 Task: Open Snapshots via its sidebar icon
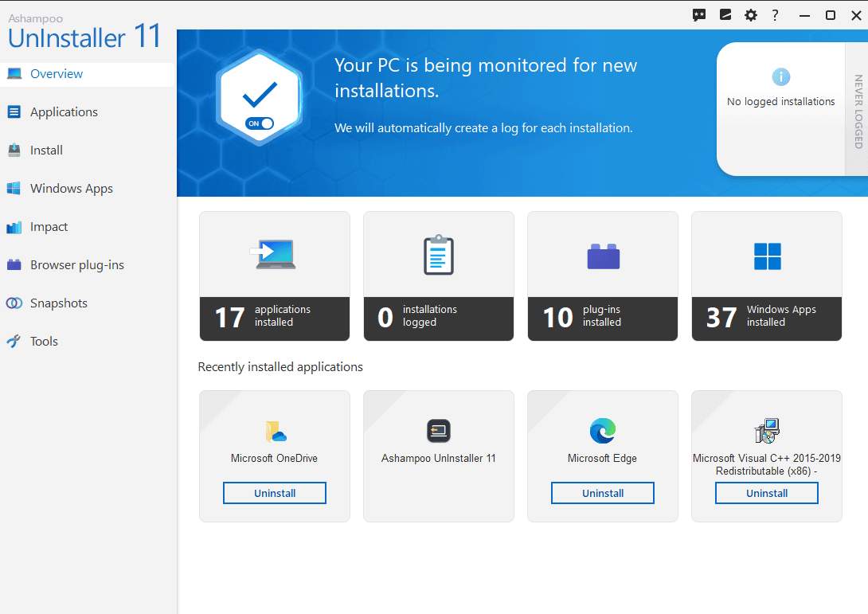click(14, 303)
